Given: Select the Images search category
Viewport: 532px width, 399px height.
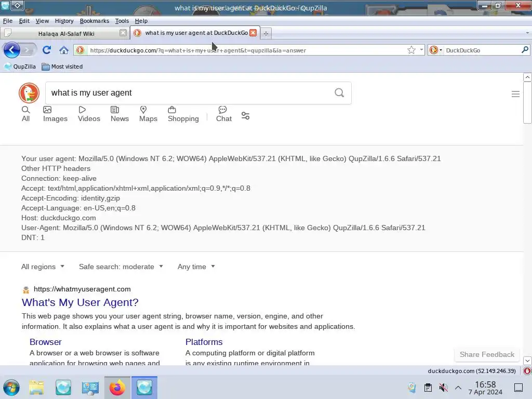Looking at the screenshot, I should tap(55, 114).
